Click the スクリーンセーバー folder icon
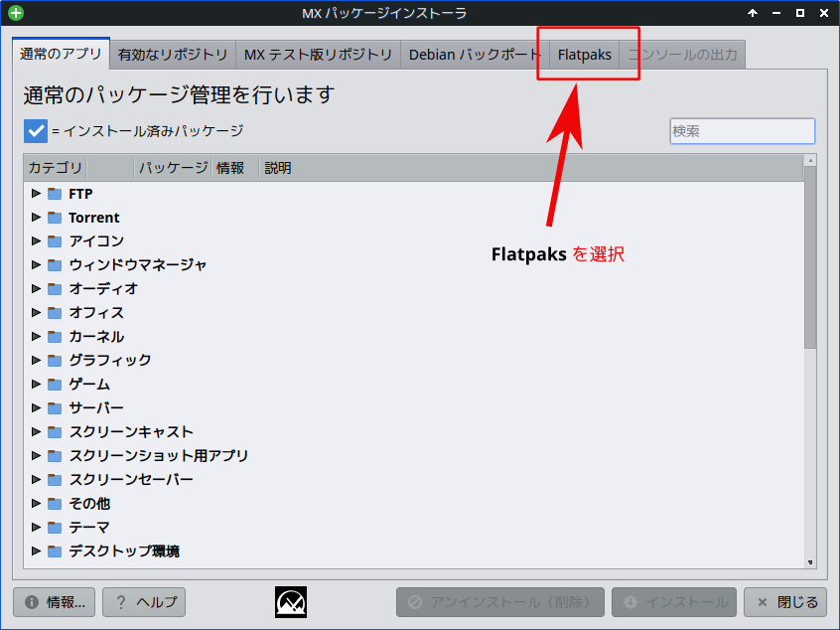 tap(55, 479)
